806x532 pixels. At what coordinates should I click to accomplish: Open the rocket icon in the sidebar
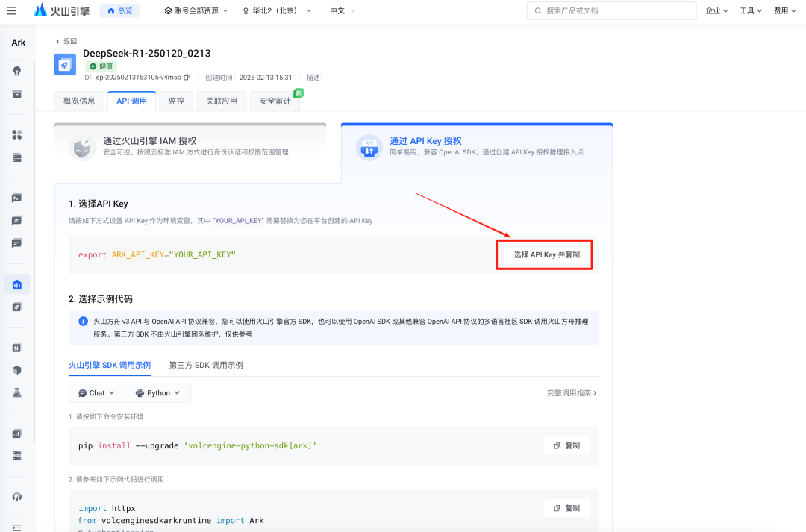(17, 307)
